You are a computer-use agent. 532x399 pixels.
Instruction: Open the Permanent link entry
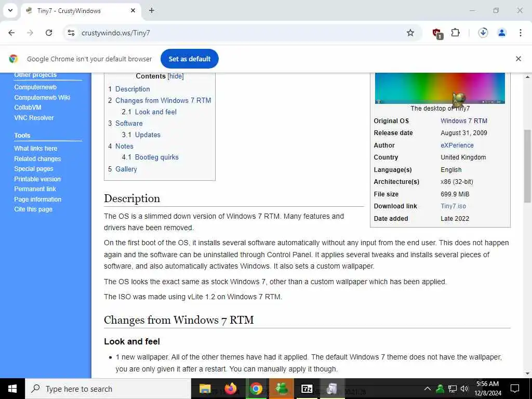35,189
